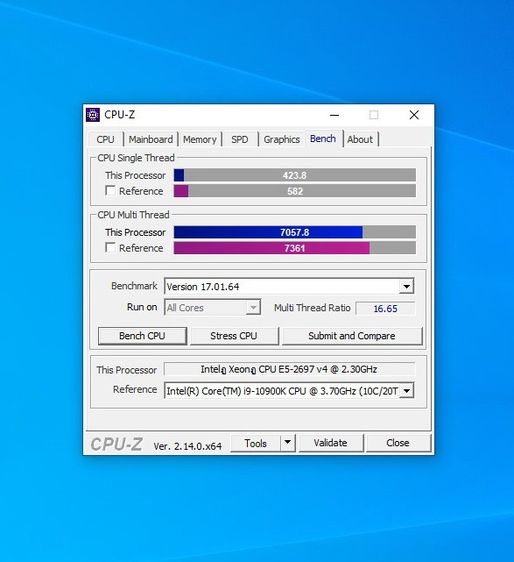This screenshot has height=562, width=514.
Task: Click Single Thread This Processor score bar 423.8
Action: (295, 175)
